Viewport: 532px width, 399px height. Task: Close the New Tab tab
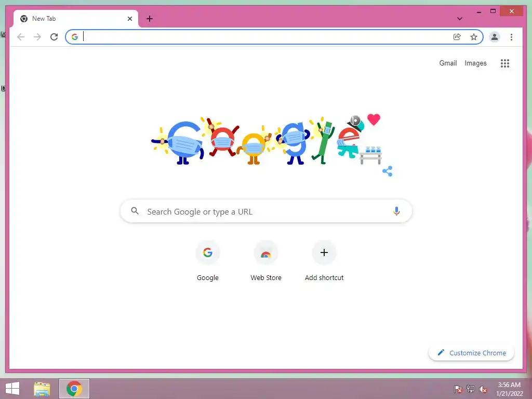click(129, 19)
